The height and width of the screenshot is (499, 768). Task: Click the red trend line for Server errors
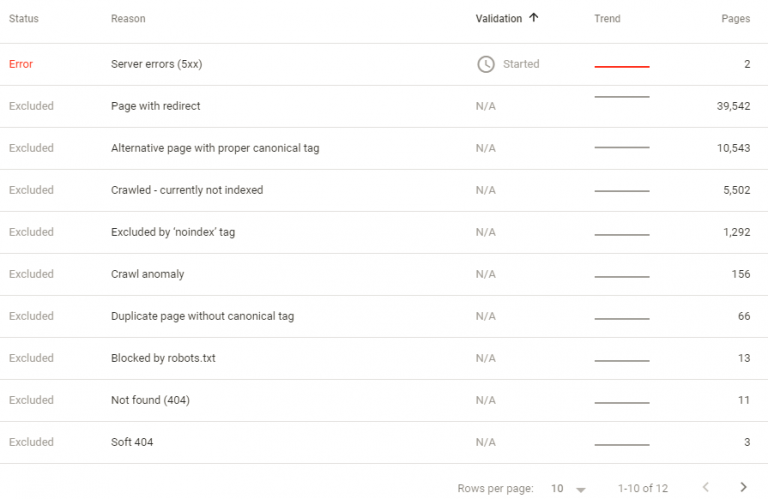tap(622, 66)
